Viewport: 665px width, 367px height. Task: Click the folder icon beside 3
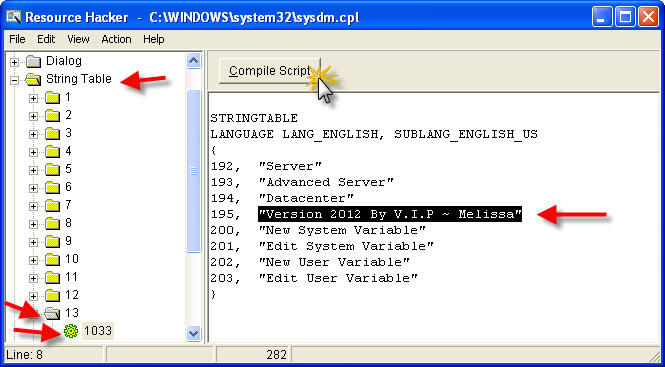(52, 134)
